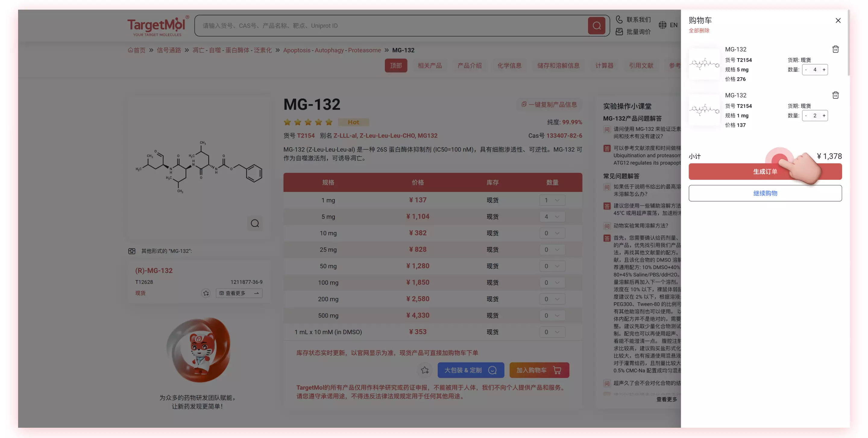
Task: Click the 批量询价 message icon
Action: [619, 32]
